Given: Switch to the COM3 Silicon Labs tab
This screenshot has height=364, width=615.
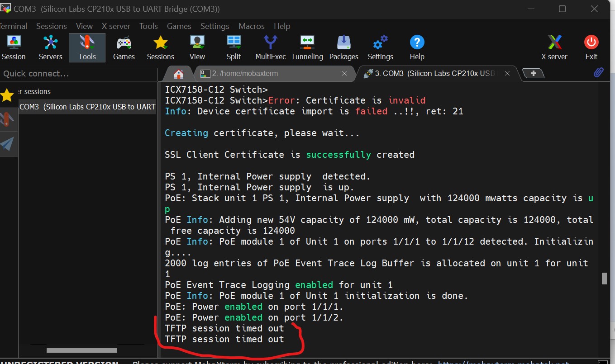Looking at the screenshot, I should tap(437, 73).
